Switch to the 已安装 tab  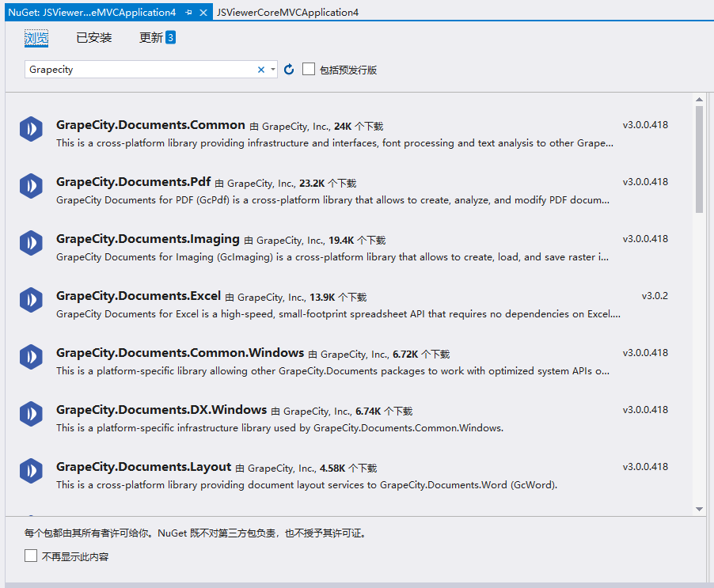pyautogui.click(x=94, y=38)
